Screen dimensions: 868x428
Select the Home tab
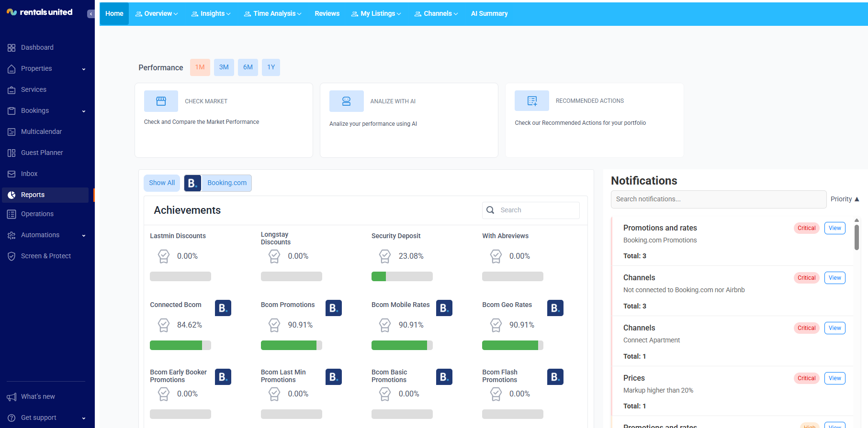[114, 13]
